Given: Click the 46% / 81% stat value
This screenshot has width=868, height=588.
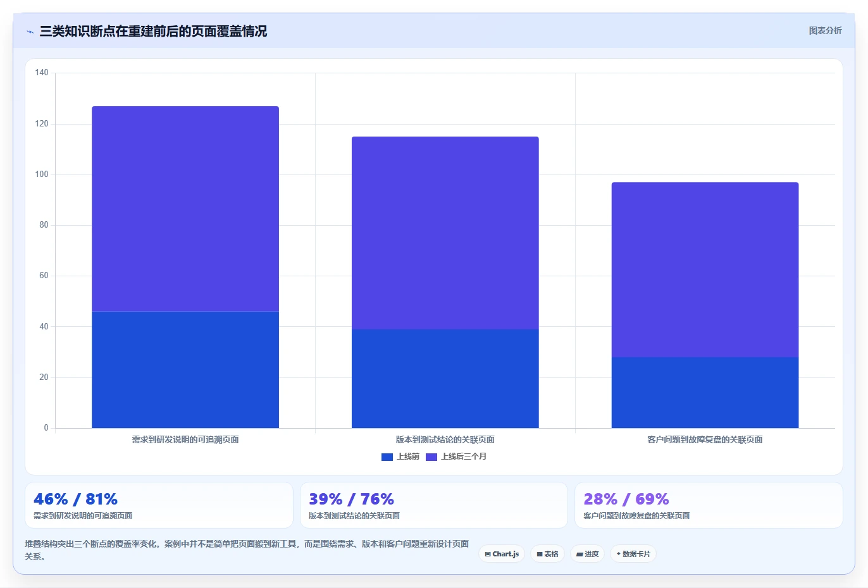Looking at the screenshot, I should click(x=75, y=499).
